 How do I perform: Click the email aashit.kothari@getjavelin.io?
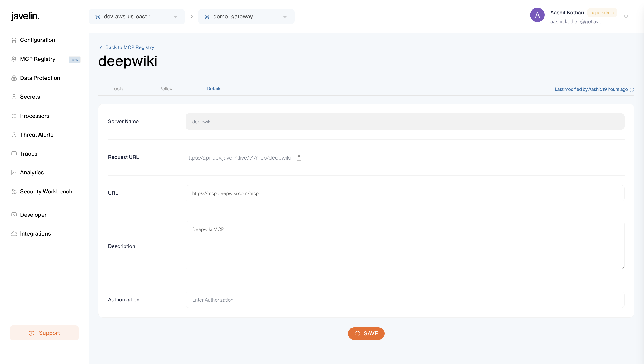point(581,21)
